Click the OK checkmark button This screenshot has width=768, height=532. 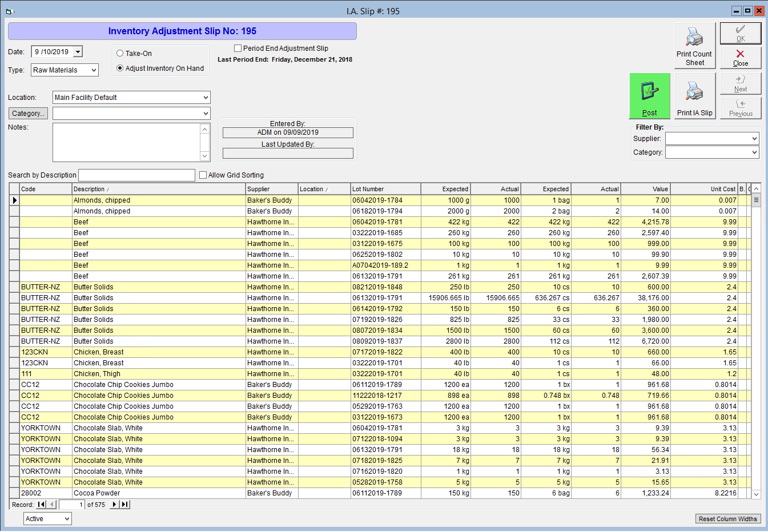[x=740, y=33]
